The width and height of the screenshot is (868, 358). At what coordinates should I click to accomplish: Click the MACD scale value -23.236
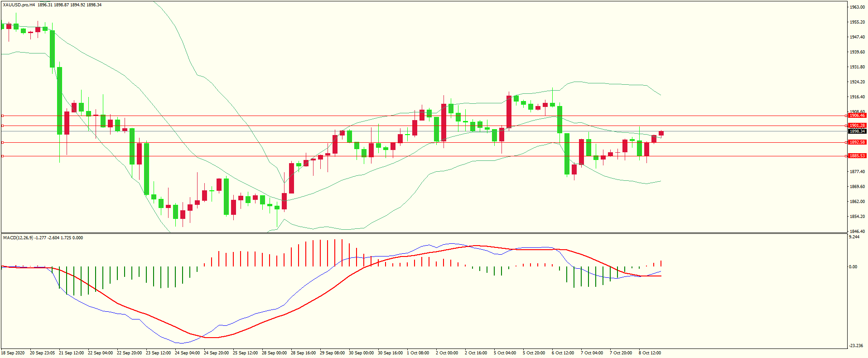tap(856, 346)
